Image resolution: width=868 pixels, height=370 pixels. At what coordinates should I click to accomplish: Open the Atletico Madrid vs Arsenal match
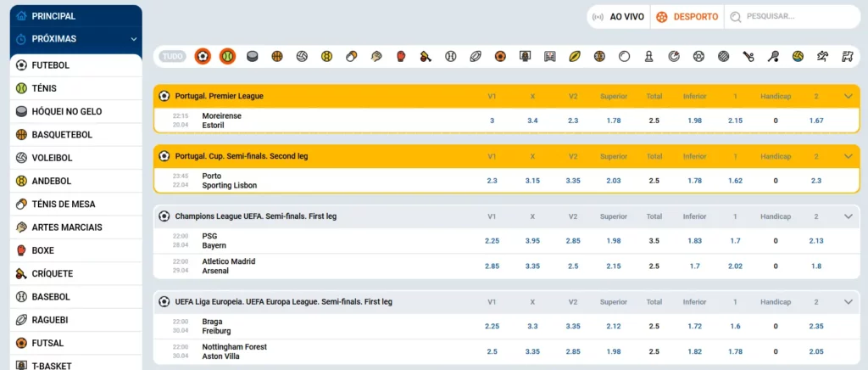[x=229, y=266]
